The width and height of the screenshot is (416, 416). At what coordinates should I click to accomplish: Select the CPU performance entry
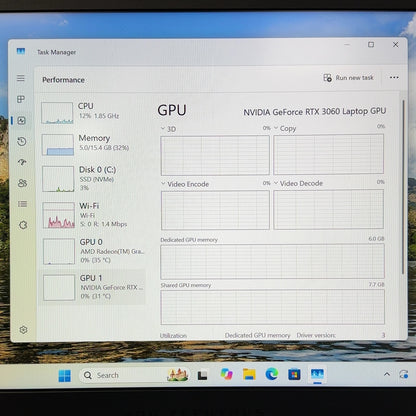click(93, 113)
